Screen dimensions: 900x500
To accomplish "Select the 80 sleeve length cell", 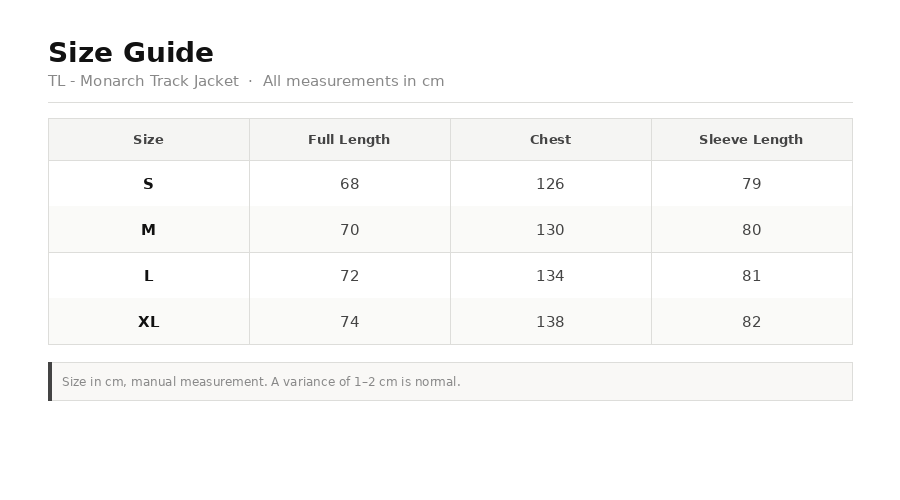I will (x=751, y=230).
